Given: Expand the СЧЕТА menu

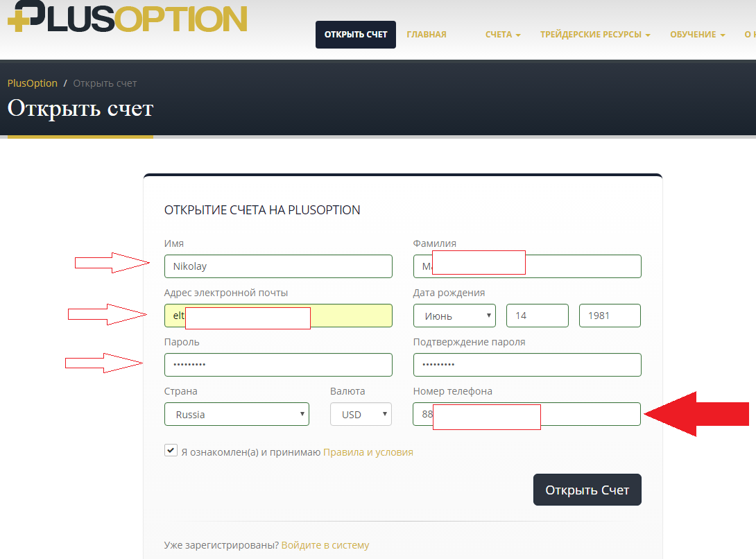Looking at the screenshot, I should pos(503,35).
